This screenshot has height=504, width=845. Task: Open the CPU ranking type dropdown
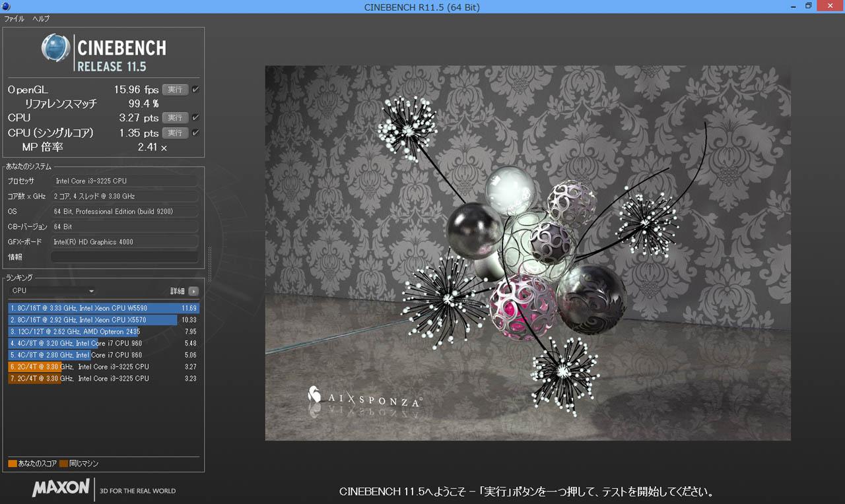tap(53, 291)
